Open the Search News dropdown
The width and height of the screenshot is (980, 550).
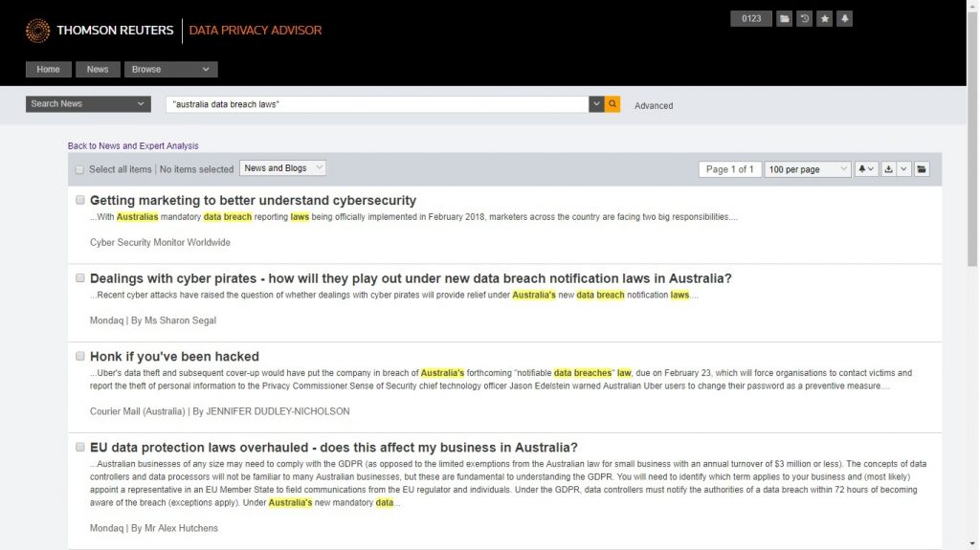coord(88,103)
